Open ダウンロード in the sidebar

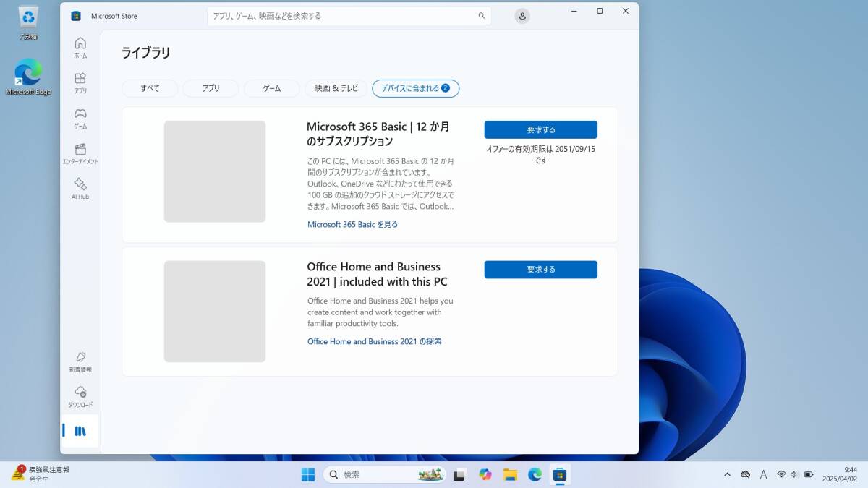pyautogui.click(x=80, y=397)
